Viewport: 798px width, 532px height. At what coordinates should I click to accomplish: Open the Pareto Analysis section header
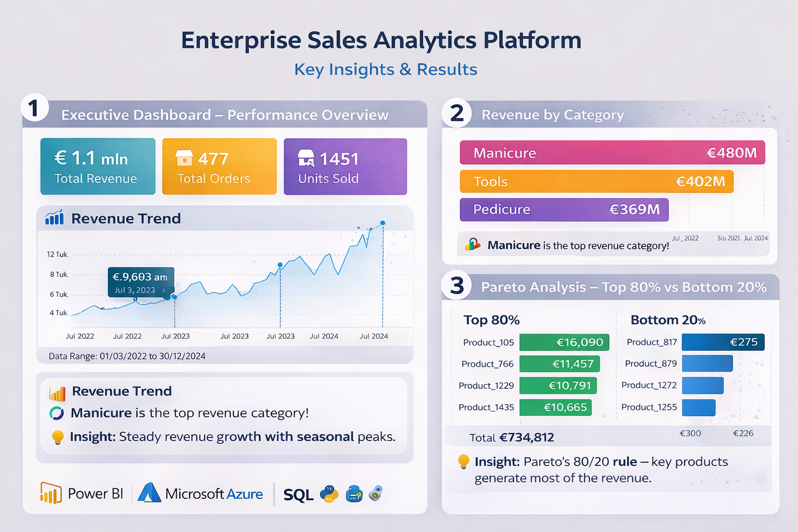pyautogui.click(x=610, y=287)
